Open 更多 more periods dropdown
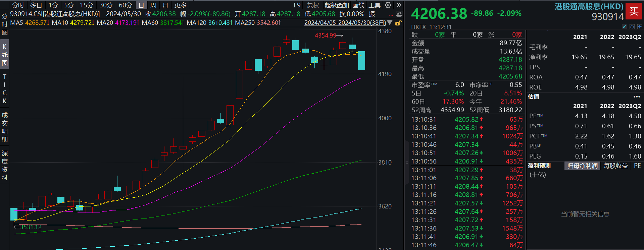The image size is (644, 250). tap(181, 5)
